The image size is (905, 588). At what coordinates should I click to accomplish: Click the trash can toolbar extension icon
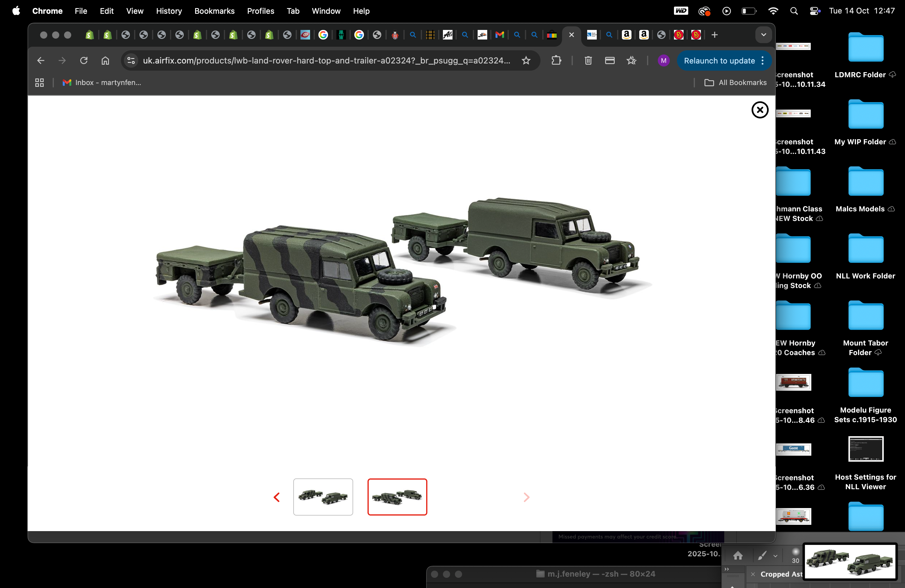(x=588, y=60)
